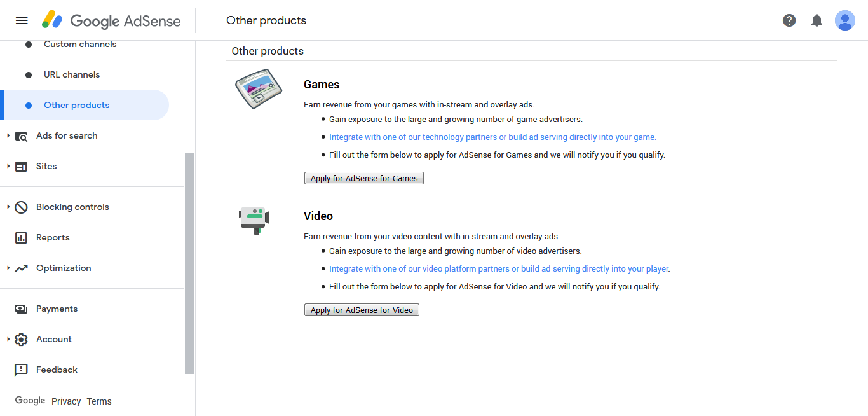Viewport: 868px width, 416px height.
Task: Click the sidebar vertical scrollbar
Action: (x=190, y=263)
